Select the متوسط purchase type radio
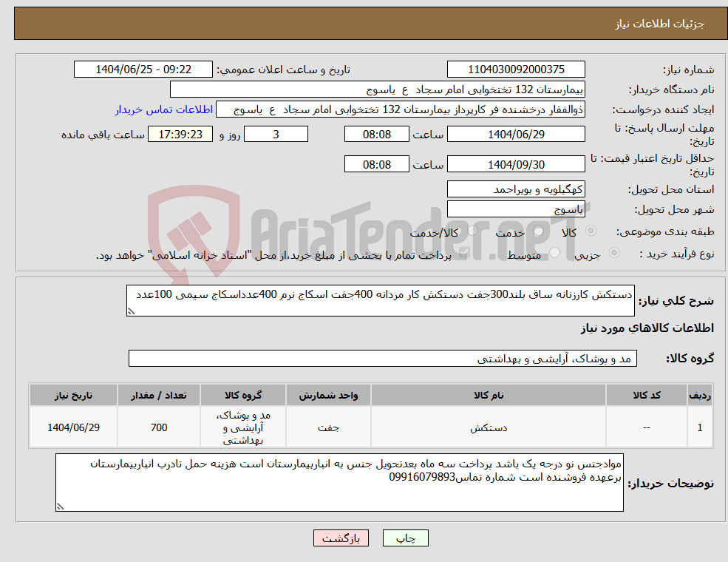This screenshot has width=728, height=562. point(554,253)
